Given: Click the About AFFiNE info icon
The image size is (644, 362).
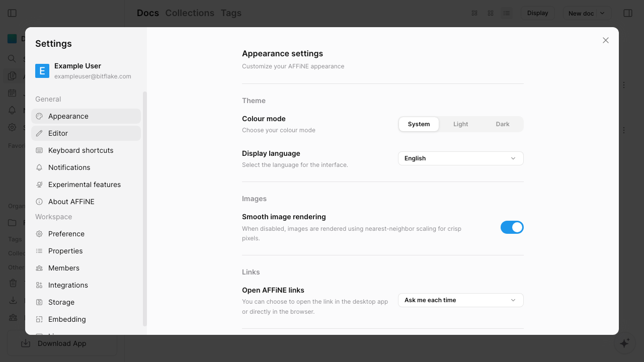Looking at the screenshot, I should (39, 202).
